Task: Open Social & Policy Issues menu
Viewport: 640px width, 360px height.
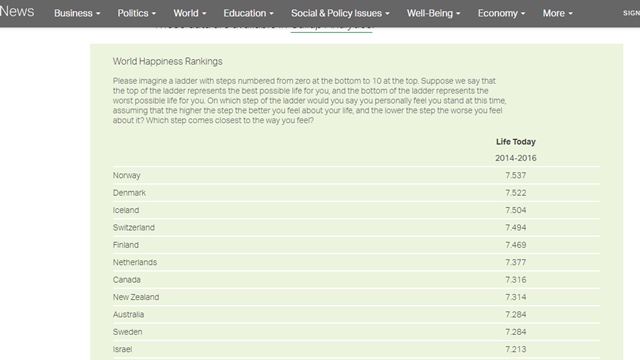Action: [x=340, y=13]
